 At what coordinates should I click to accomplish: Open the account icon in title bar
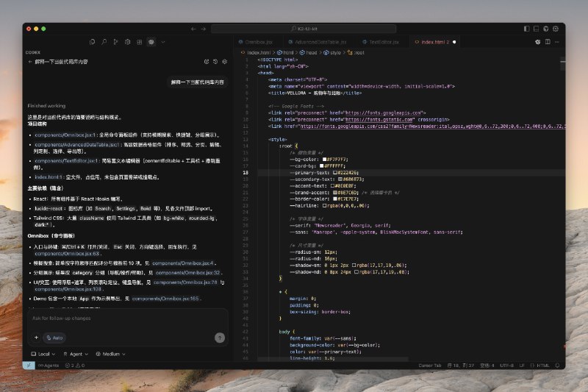coord(546,29)
